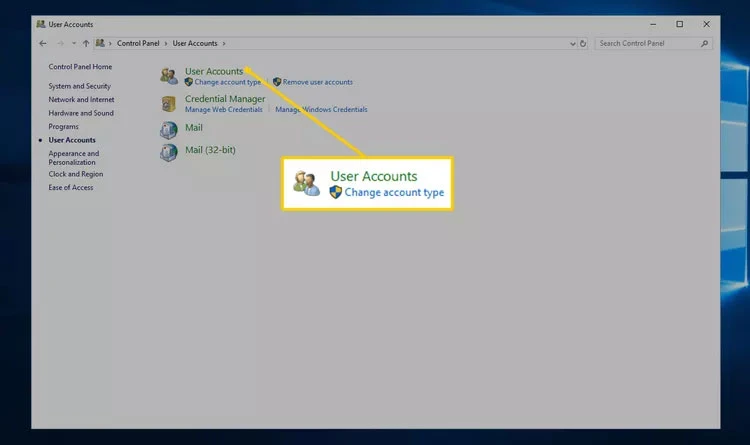
Task: Refresh the Control Panel view
Action: point(583,44)
